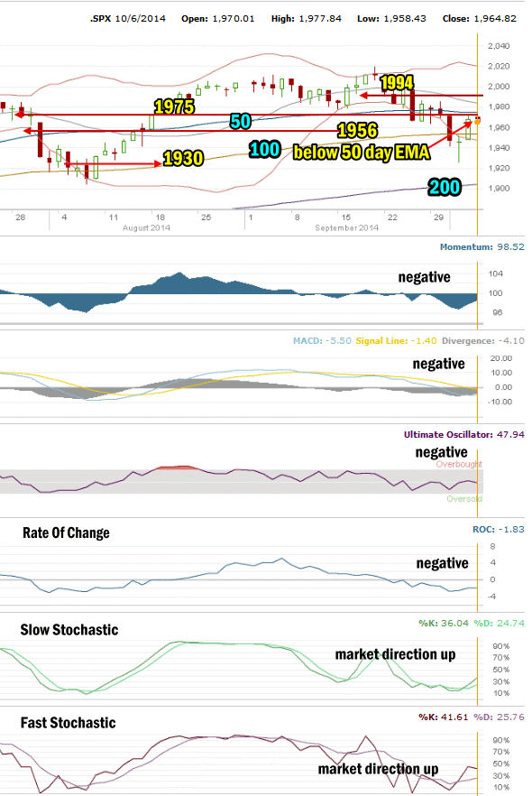Click the Rate Of Change heading
Image resolution: width=532 pixels, height=796 pixels.
click(66, 533)
